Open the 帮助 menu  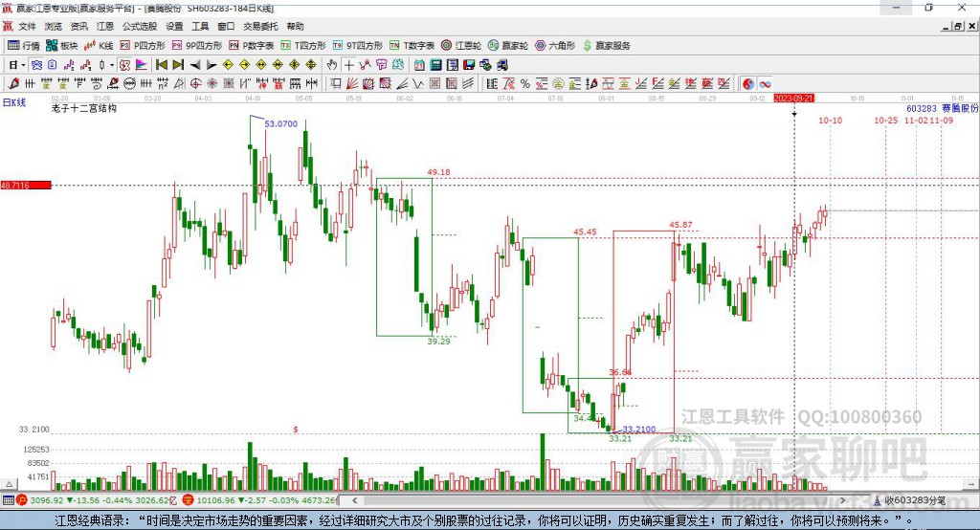[x=295, y=26]
